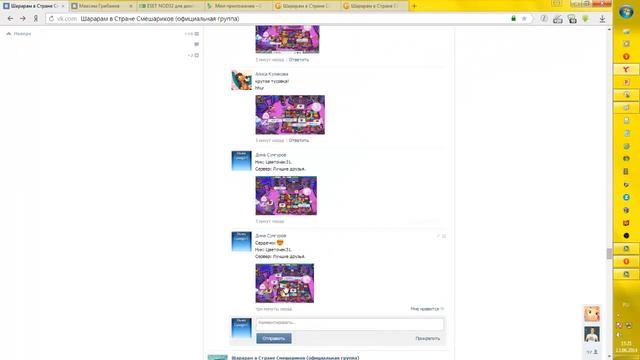Focus the Комментировать comment input box
The height and width of the screenshot is (360, 640).
click(350, 324)
